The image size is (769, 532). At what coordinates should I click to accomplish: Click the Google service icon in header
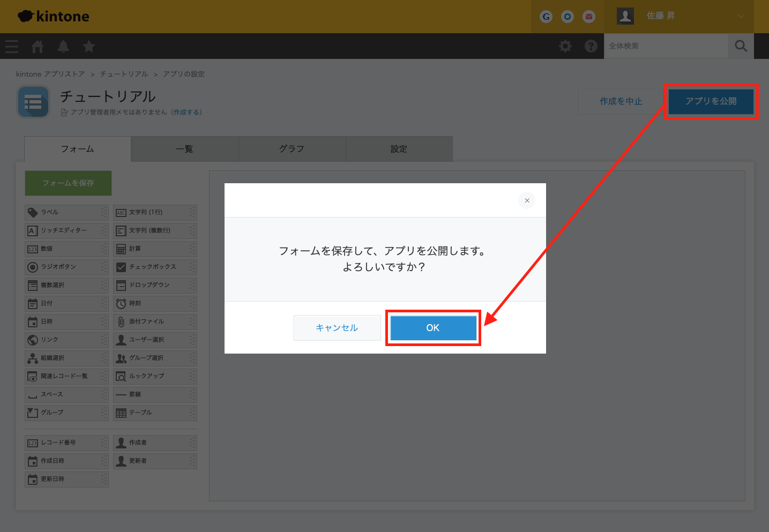pyautogui.click(x=546, y=17)
